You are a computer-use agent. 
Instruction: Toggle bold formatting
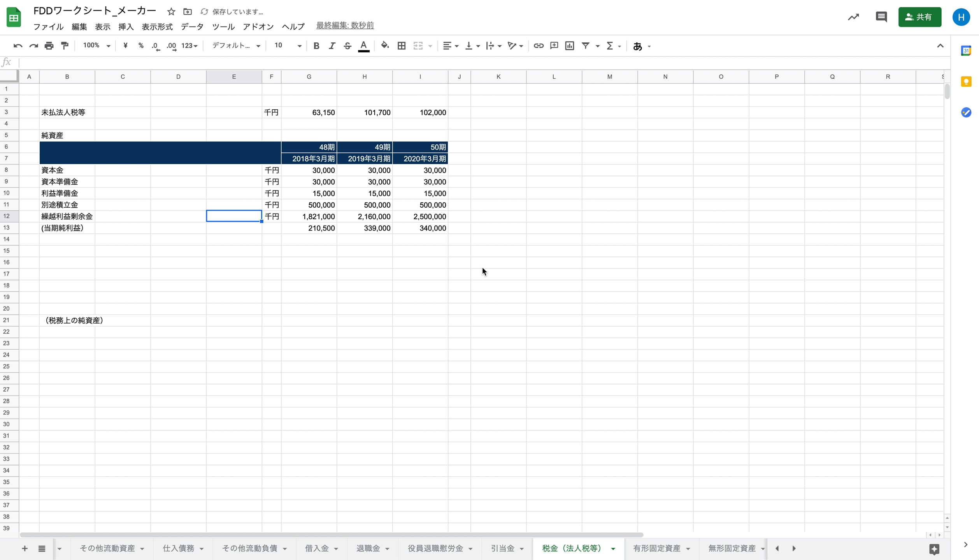(x=316, y=46)
